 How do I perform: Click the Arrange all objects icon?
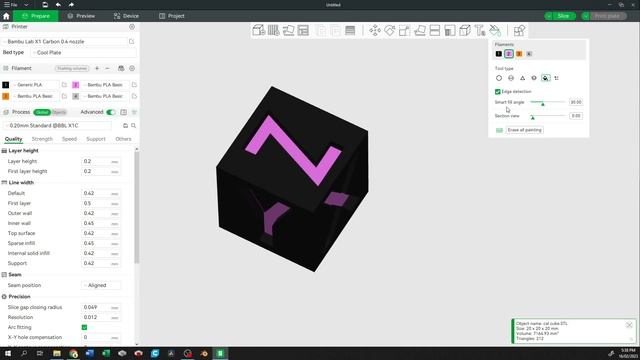coord(303,30)
